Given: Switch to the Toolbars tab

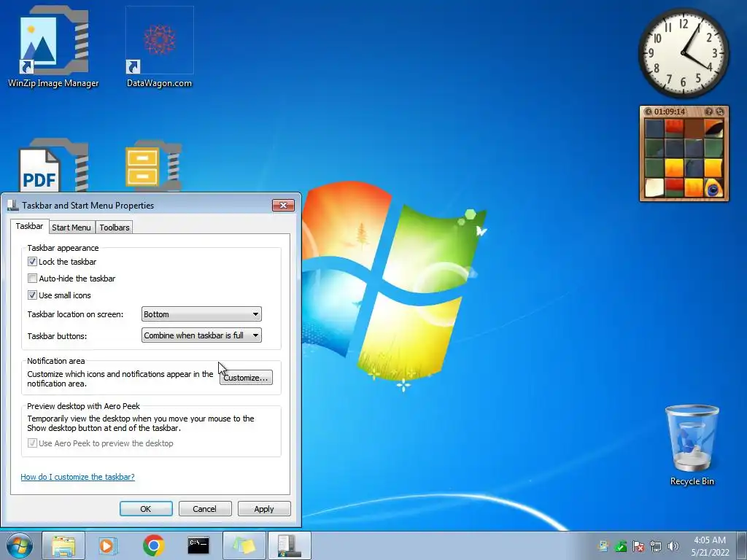Looking at the screenshot, I should (x=115, y=227).
